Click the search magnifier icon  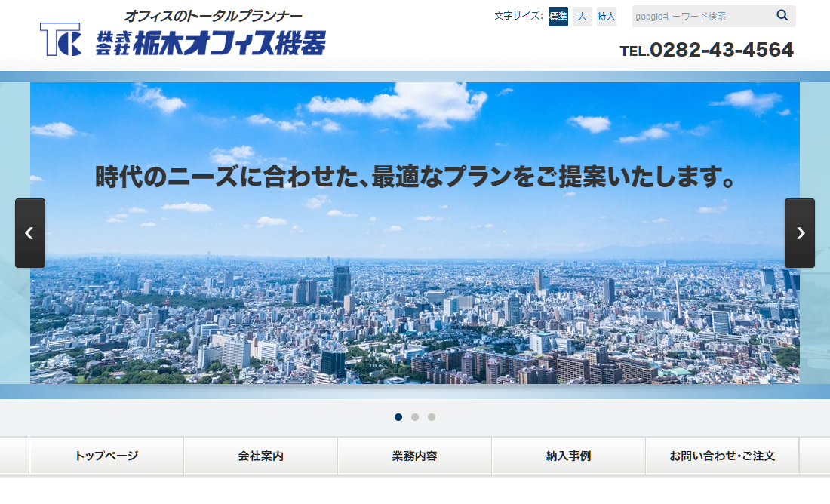click(782, 15)
